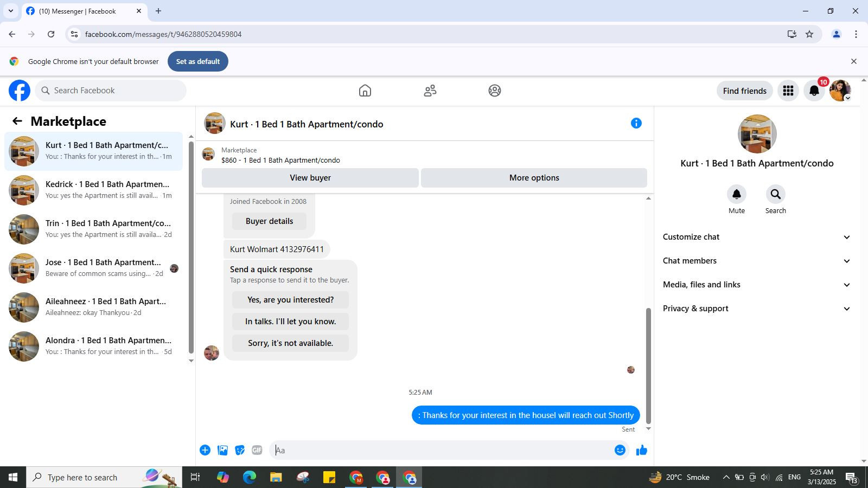The height and width of the screenshot is (488, 868).
Task: Click the Search Facebook field
Action: click(x=111, y=91)
